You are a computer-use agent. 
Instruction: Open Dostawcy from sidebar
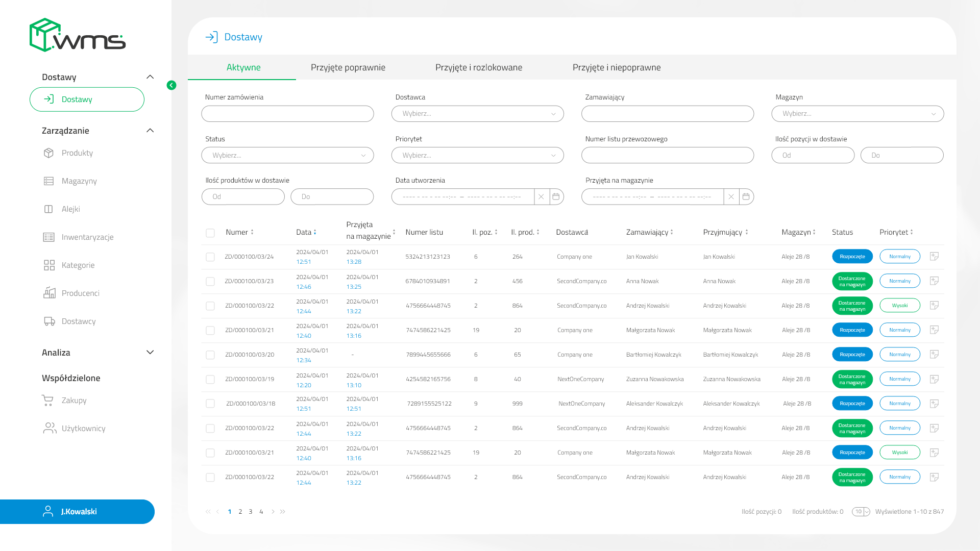(69, 321)
